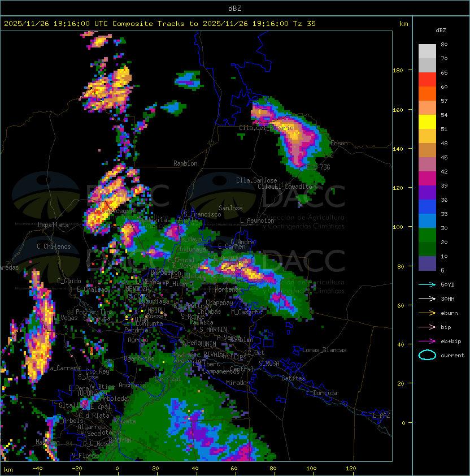Click the 'current' legend label
470x476 pixels.
pyautogui.click(x=452, y=355)
